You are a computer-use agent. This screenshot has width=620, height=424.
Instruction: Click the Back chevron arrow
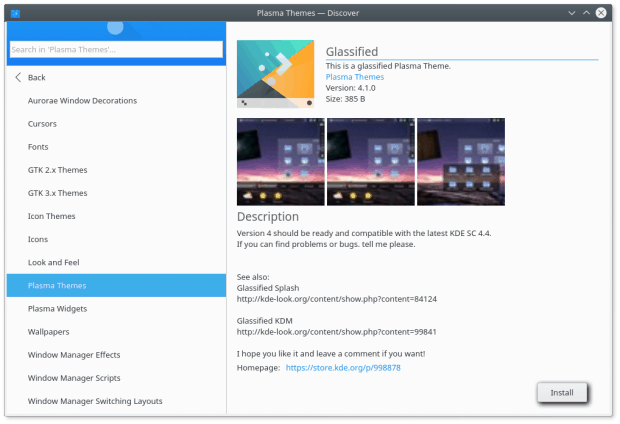[x=18, y=77]
